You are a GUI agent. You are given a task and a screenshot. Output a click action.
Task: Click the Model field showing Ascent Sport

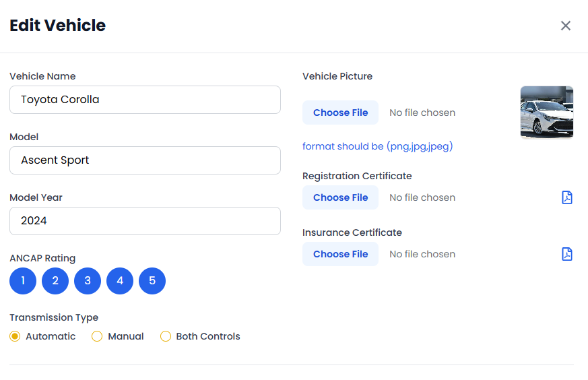coord(145,160)
